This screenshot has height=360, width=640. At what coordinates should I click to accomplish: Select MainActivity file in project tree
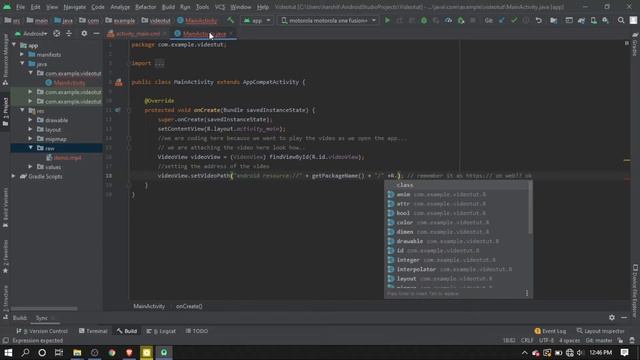(65, 83)
